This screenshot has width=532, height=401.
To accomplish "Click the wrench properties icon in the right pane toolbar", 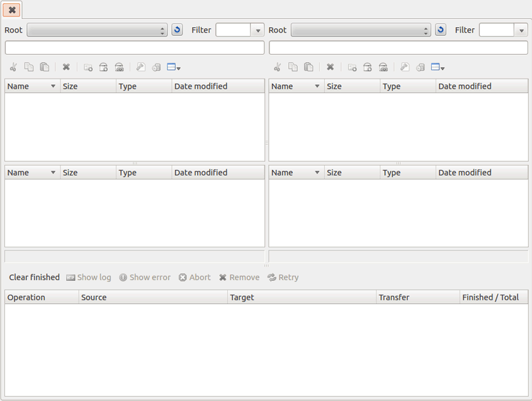I will pos(405,67).
